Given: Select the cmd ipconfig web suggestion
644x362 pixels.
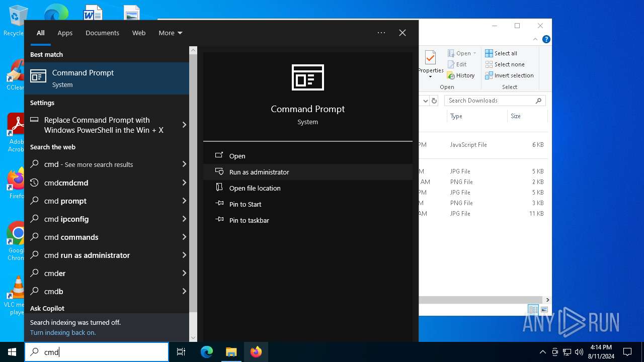Looking at the screenshot, I should click(x=101, y=219).
